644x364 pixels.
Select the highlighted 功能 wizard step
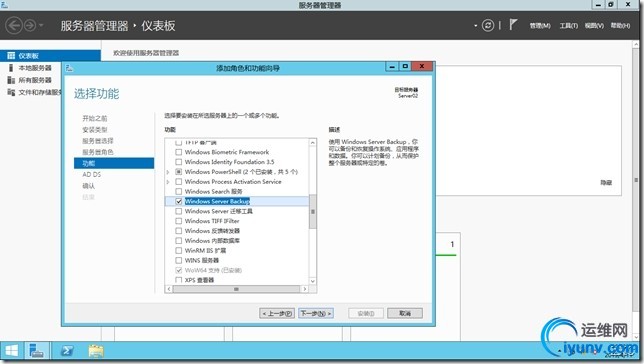coord(114,164)
